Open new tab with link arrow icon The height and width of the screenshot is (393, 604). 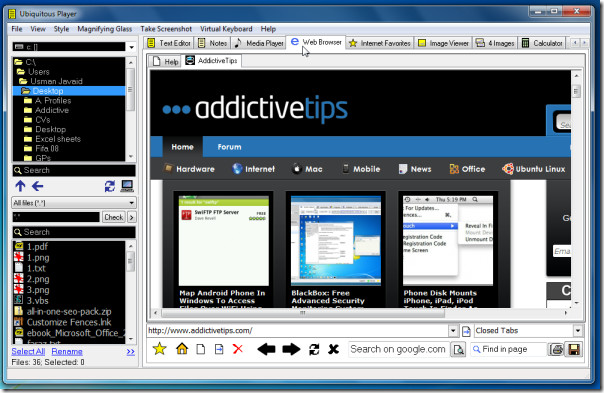(219, 349)
